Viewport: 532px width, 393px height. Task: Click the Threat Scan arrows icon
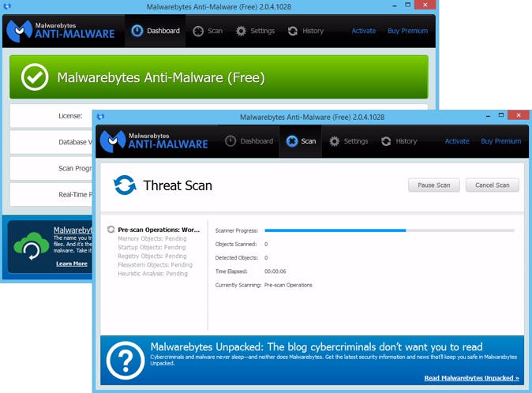(125, 185)
